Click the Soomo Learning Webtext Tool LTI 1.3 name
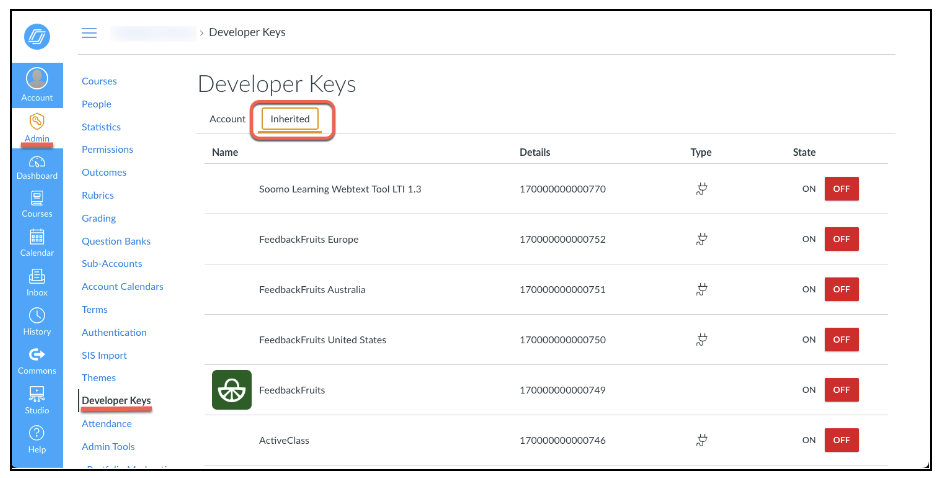This screenshot has height=478, width=938. (340, 189)
